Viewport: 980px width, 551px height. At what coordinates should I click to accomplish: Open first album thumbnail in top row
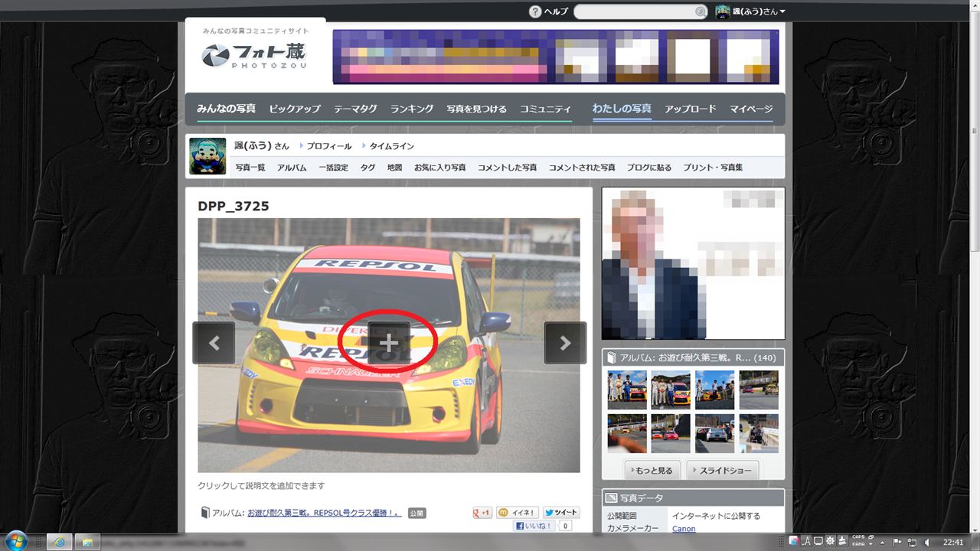627,390
